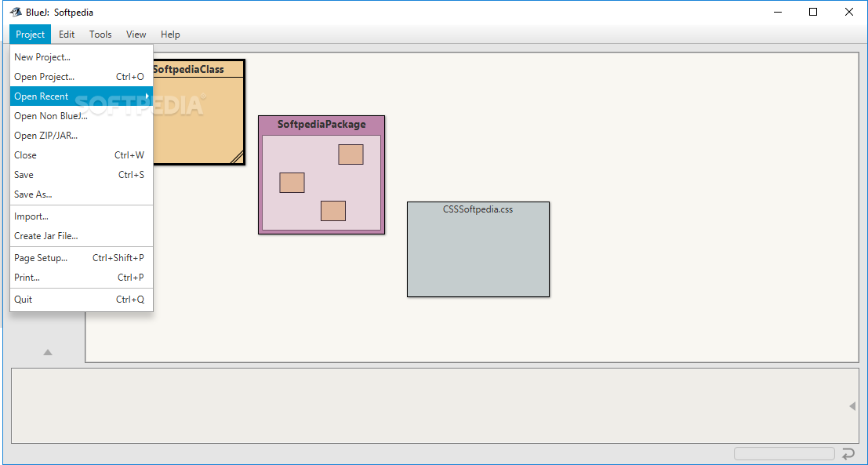Click the BlueJ bird icon in the title bar

click(x=16, y=13)
